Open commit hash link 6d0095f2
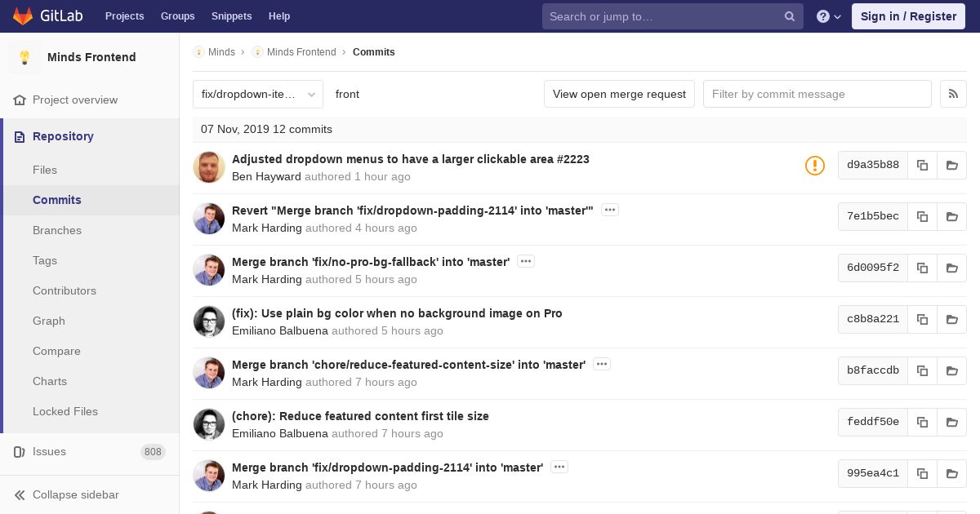This screenshot has width=980, height=514. [x=872, y=268]
